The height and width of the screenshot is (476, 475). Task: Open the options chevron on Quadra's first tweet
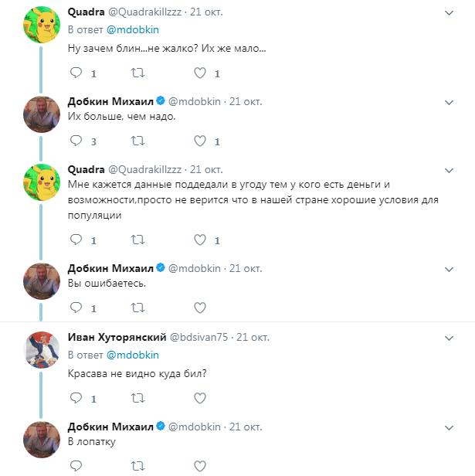pos(450,13)
